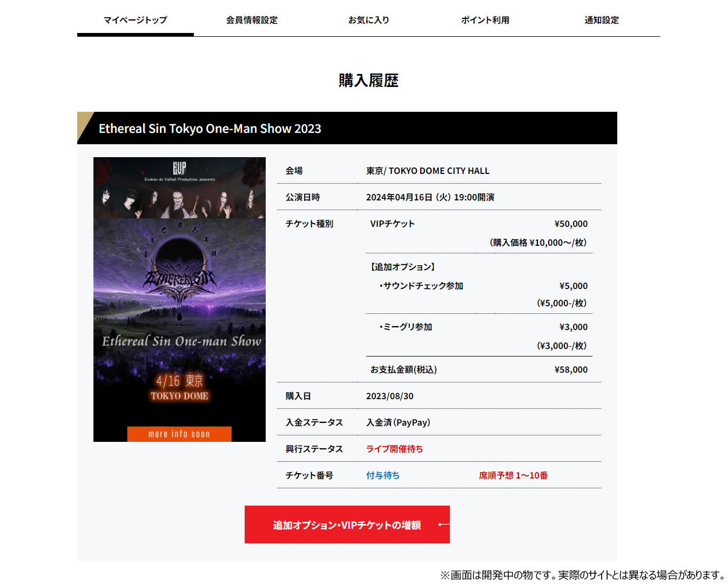The width and height of the screenshot is (728, 585).
Task: Open the Ethereal Sin event poster image
Action: tap(179, 299)
